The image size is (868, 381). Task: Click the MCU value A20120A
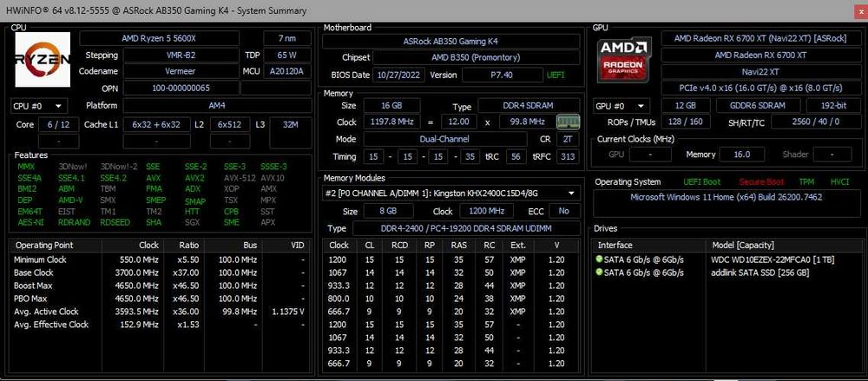288,71
